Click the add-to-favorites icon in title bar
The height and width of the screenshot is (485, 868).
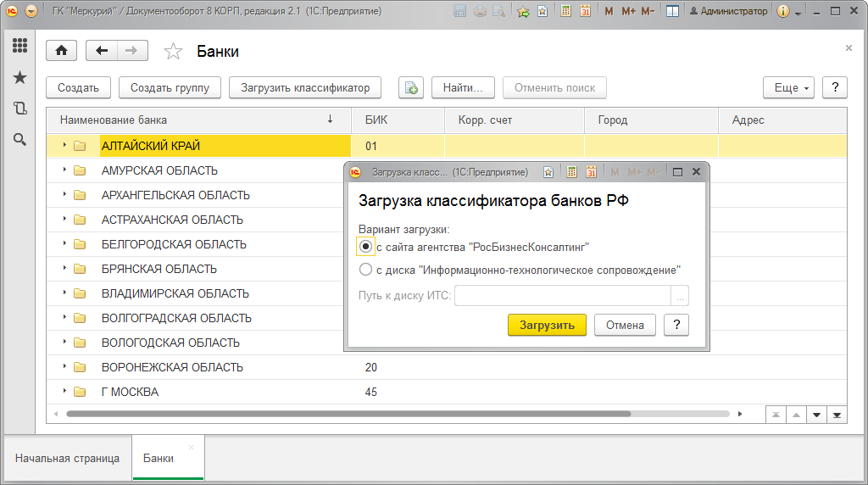(522, 11)
